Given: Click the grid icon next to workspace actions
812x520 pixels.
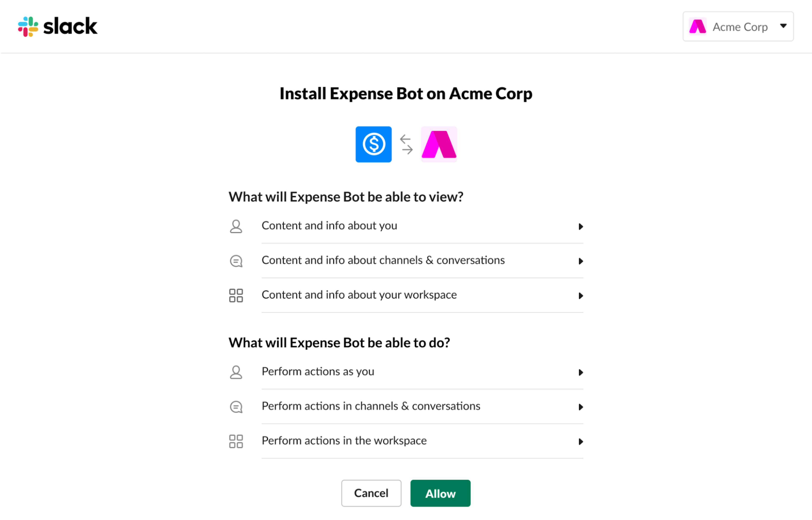Looking at the screenshot, I should pos(236,440).
